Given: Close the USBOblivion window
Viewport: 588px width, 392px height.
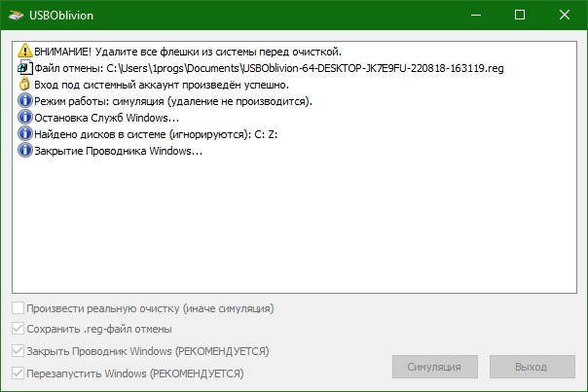Looking at the screenshot, I should [x=565, y=15].
